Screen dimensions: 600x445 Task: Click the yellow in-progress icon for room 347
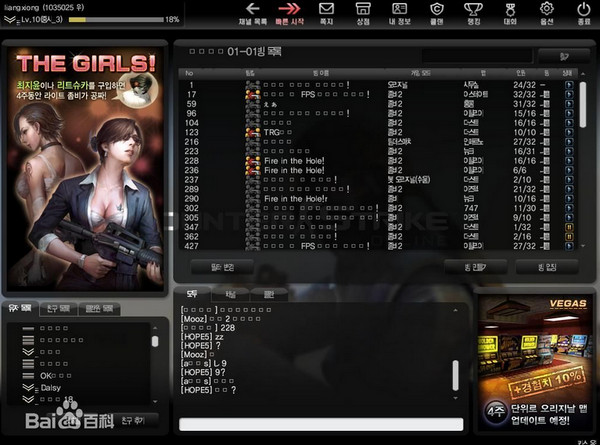(569, 227)
